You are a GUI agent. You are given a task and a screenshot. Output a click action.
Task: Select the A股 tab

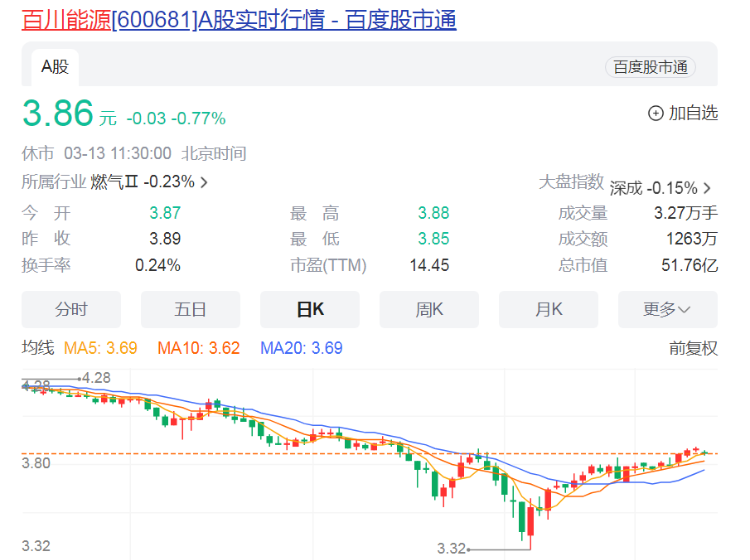(55, 67)
